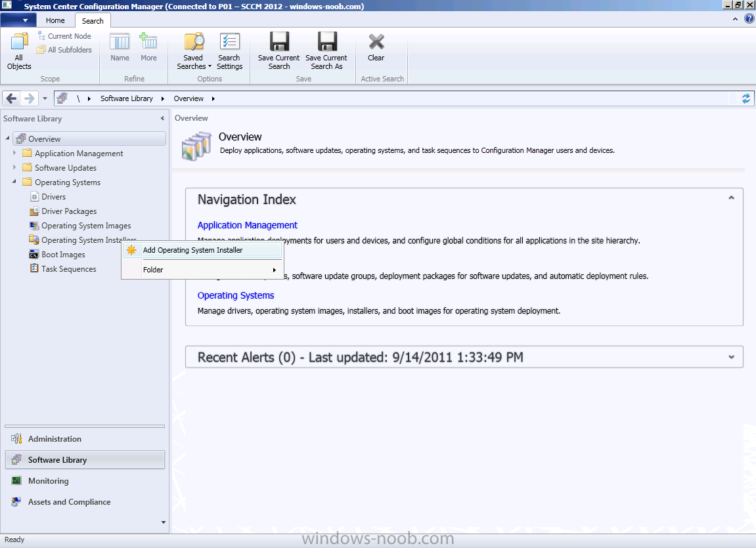
Task: Collapse the Operating Systems folder
Action: [14, 182]
